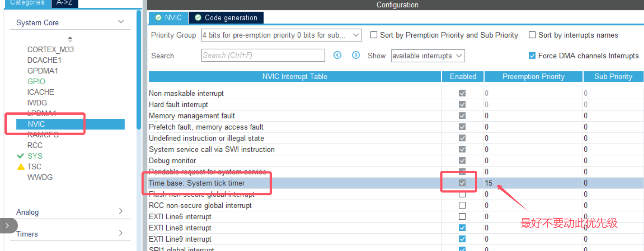This screenshot has width=644, height=251.
Task: Select ICACHE in the peripheral list
Action: tap(41, 92)
